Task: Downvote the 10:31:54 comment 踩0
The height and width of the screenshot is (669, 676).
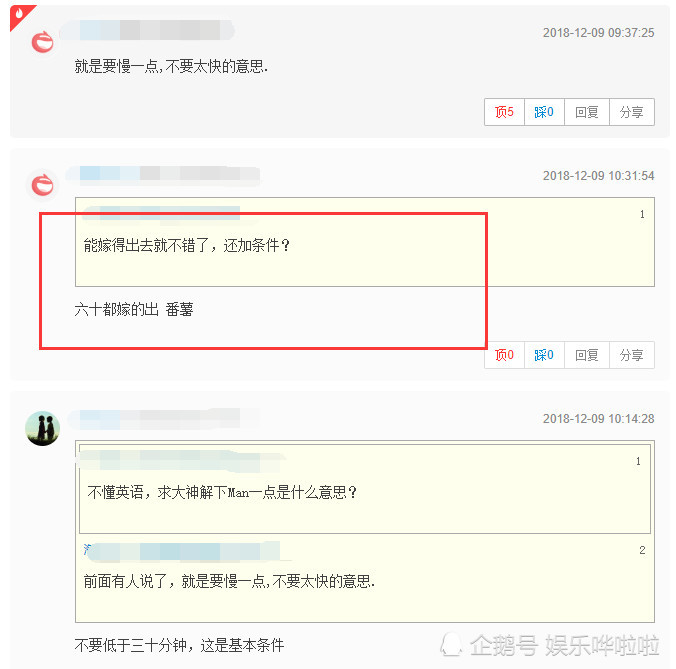Action: coord(544,355)
